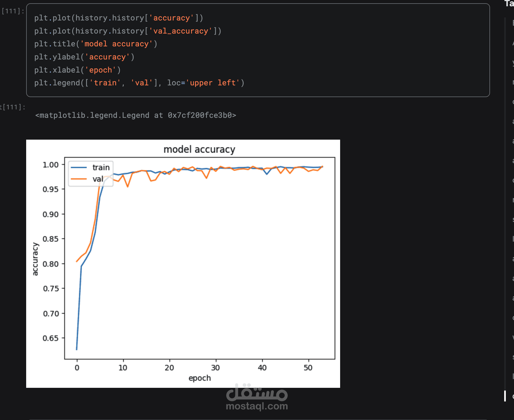
Task: Click the 'train' legend entry
Action: click(90, 167)
